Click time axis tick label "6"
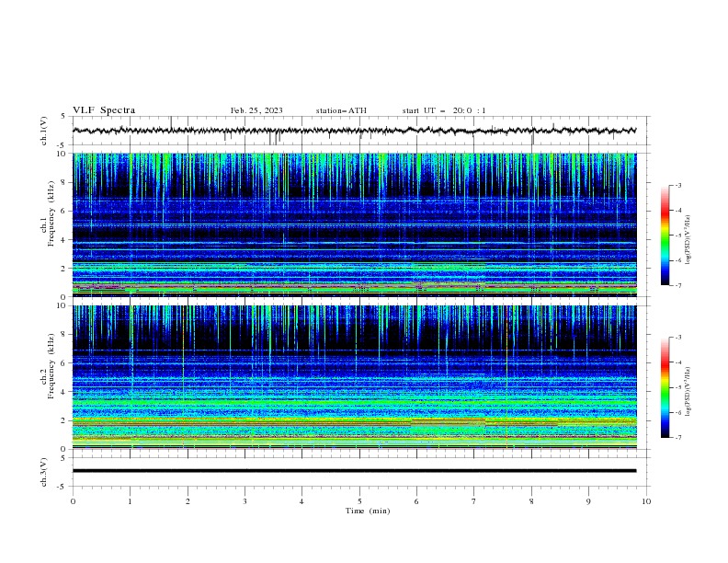 (x=417, y=501)
